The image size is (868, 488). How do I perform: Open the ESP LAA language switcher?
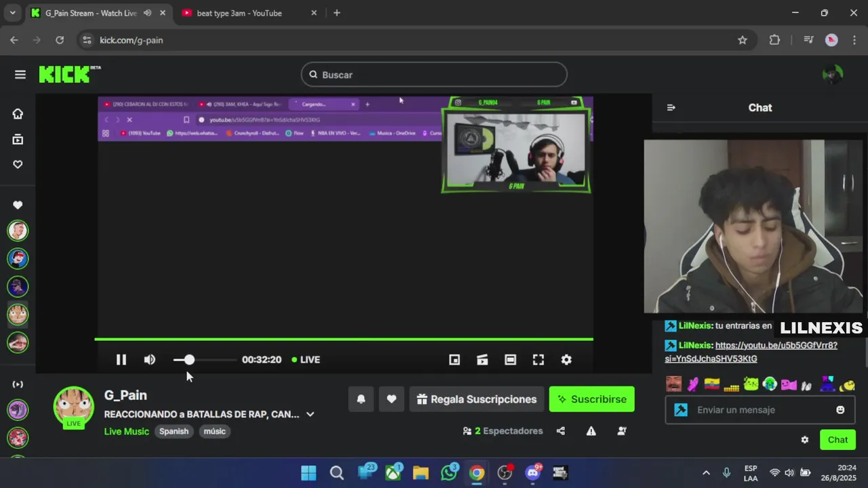coord(751,472)
